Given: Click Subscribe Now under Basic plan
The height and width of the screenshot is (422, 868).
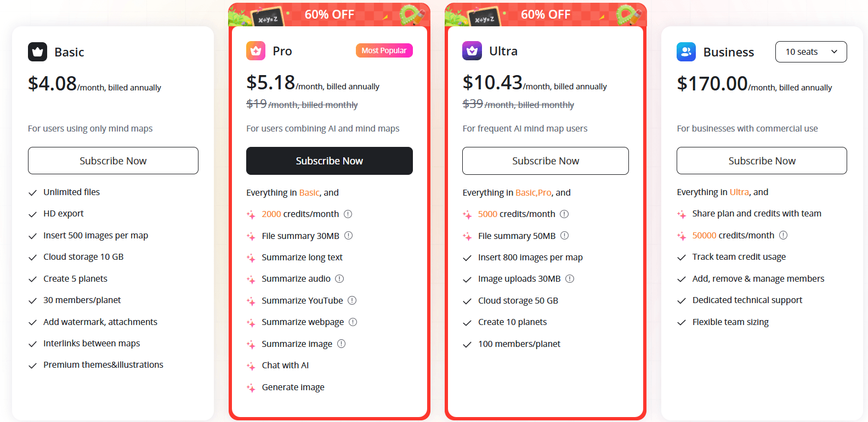Looking at the screenshot, I should 113,161.
